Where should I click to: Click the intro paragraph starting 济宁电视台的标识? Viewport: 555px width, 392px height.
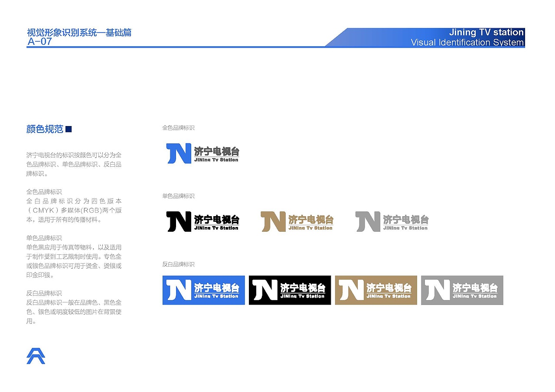74,164
